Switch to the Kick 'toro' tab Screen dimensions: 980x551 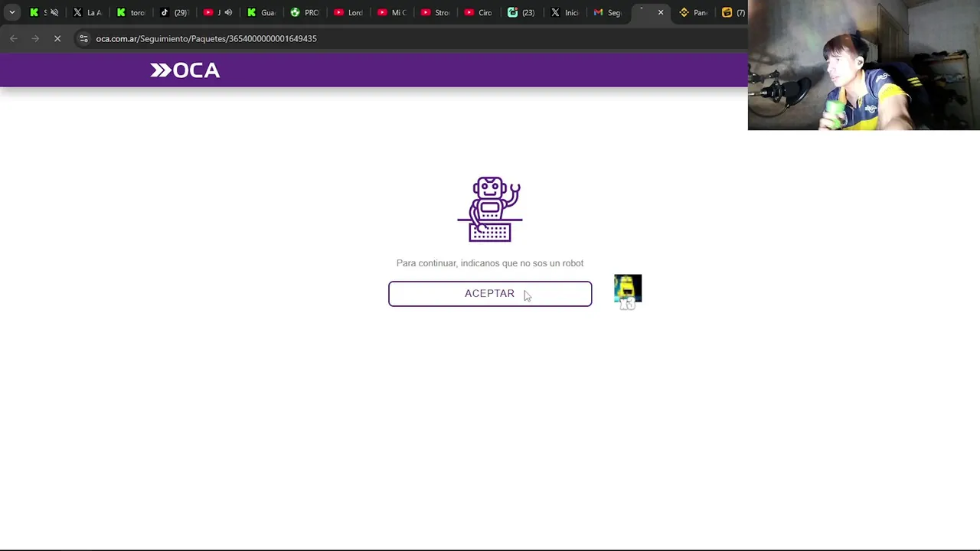[132, 12]
